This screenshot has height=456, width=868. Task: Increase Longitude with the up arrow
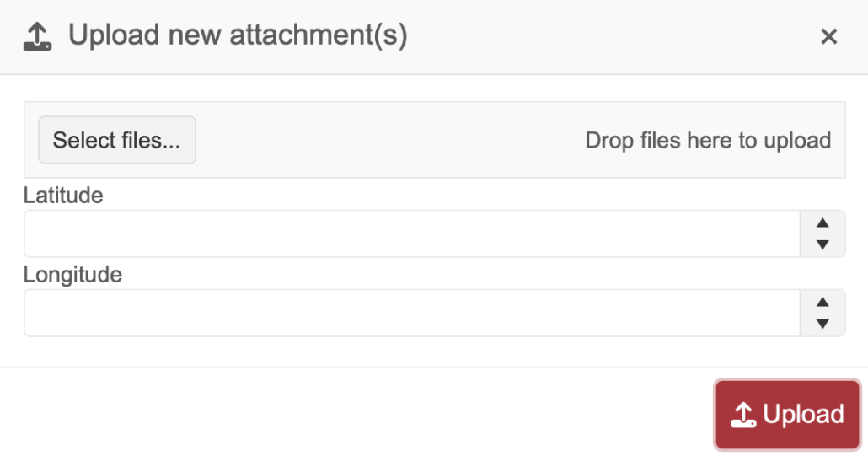(x=822, y=303)
